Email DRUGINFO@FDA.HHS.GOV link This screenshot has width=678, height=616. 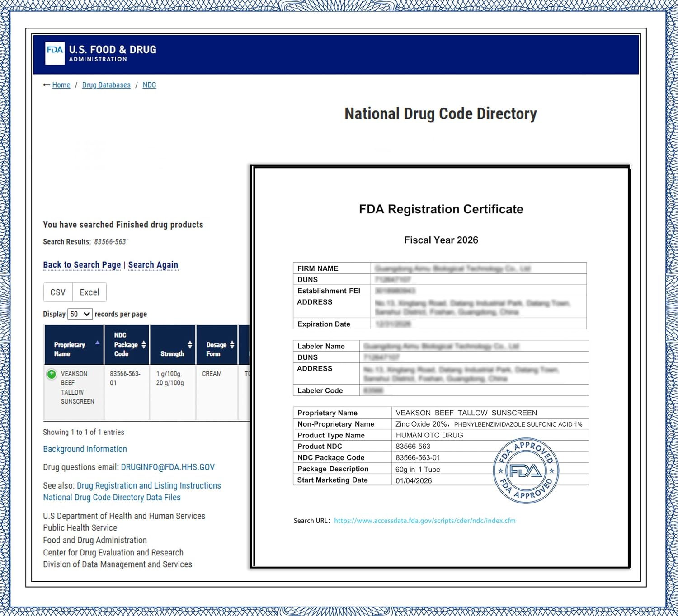click(x=168, y=467)
